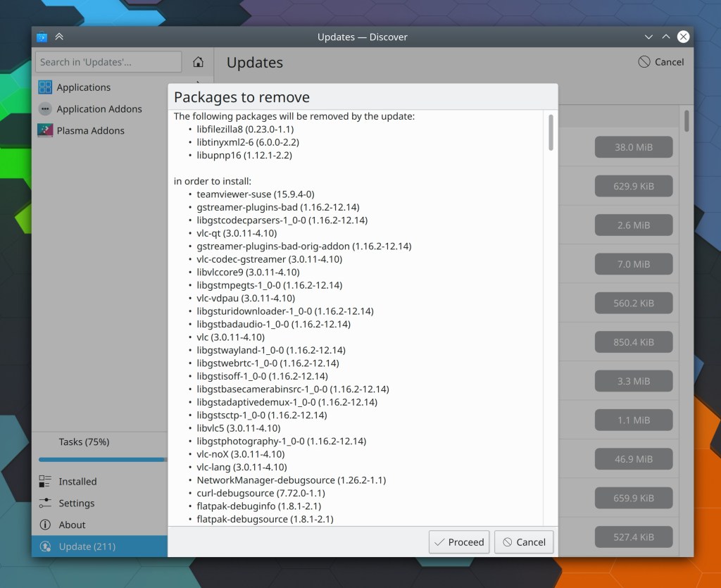721x588 pixels.
Task: Click the Applications category icon
Action: pyautogui.click(x=45, y=87)
